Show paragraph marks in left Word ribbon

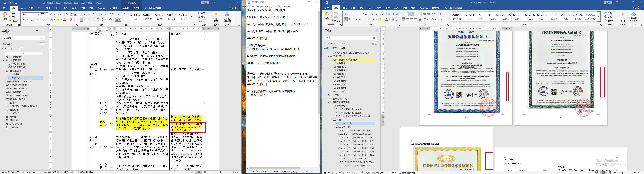point(125,14)
